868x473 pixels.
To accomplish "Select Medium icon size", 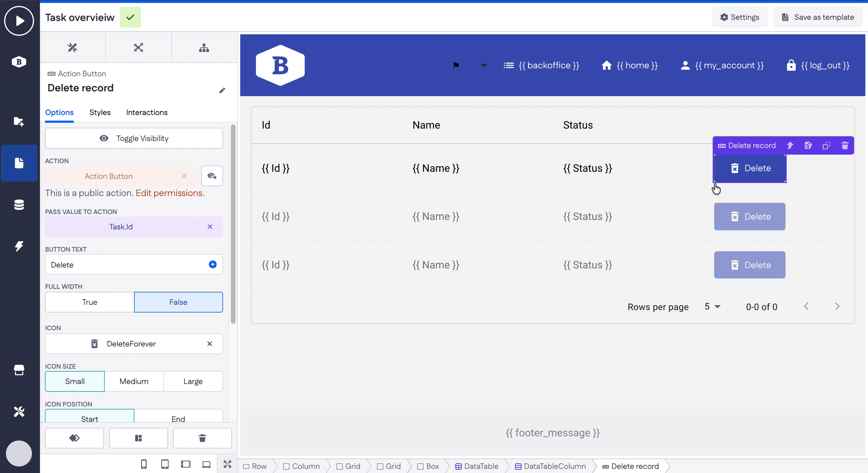I will tap(134, 381).
